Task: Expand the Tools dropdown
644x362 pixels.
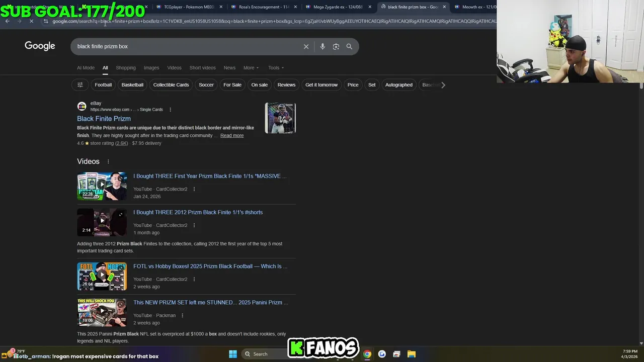Action: pyautogui.click(x=276, y=68)
